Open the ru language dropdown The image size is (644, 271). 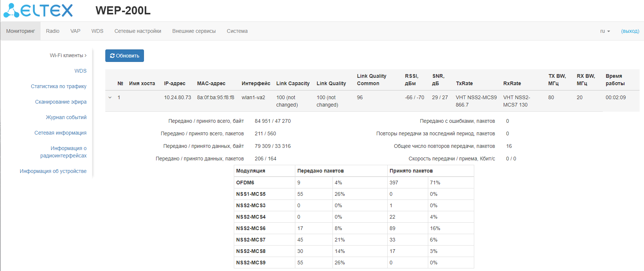click(605, 31)
